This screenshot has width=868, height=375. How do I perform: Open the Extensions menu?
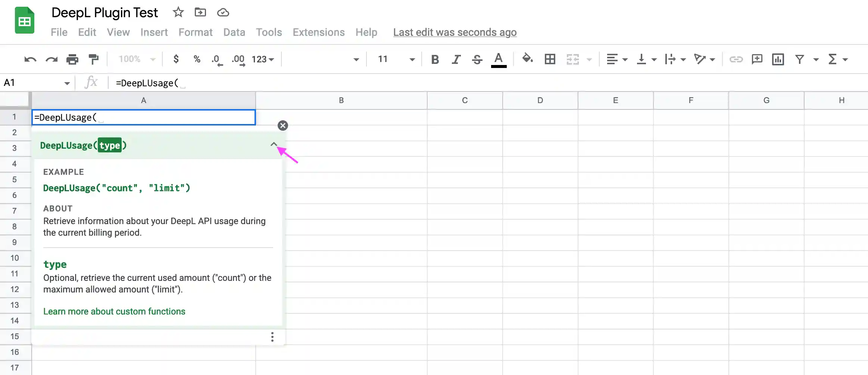pyautogui.click(x=318, y=32)
